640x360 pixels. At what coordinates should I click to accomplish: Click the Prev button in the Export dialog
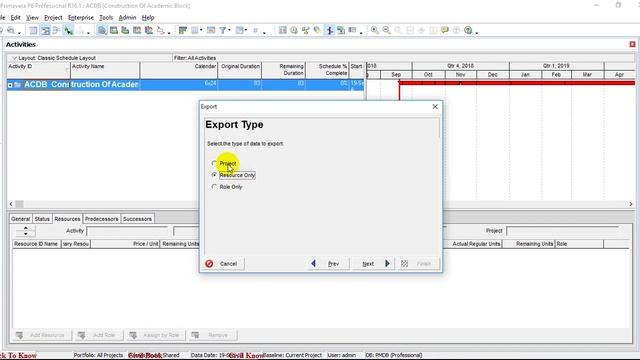point(328,264)
